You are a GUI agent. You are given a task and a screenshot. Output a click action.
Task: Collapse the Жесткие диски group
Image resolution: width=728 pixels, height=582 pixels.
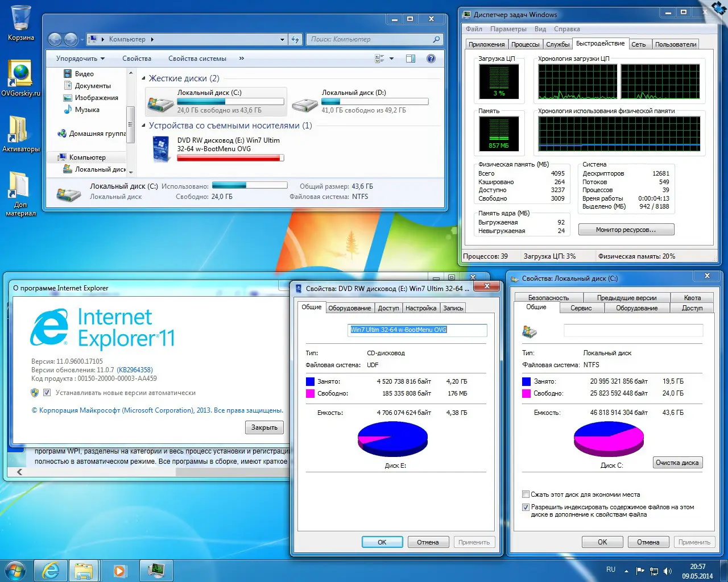click(x=144, y=78)
